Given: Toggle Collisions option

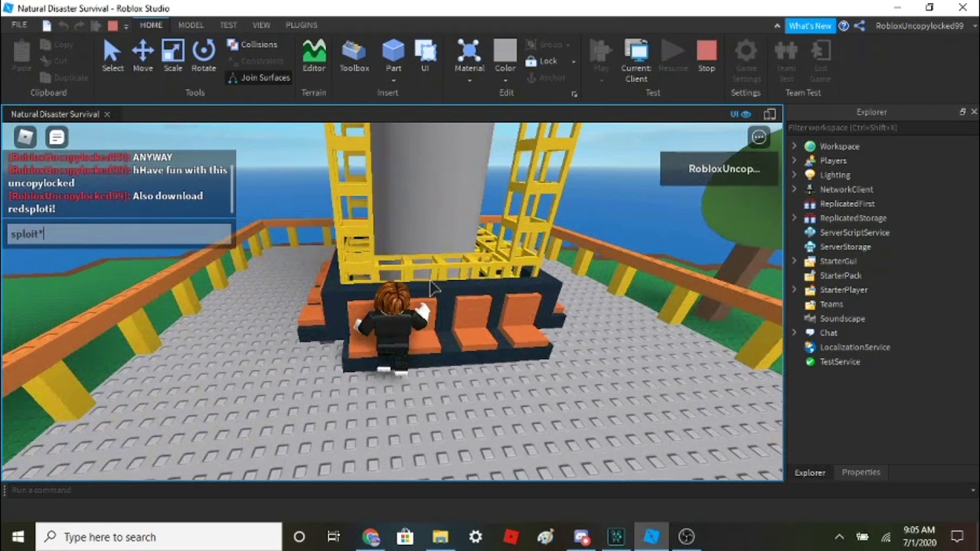Looking at the screenshot, I should (252, 44).
